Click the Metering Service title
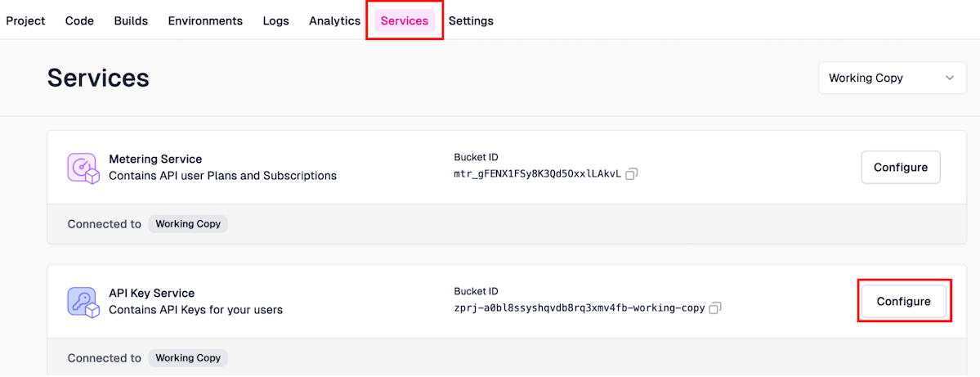Image resolution: width=980 pixels, height=377 pixels. point(155,159)
